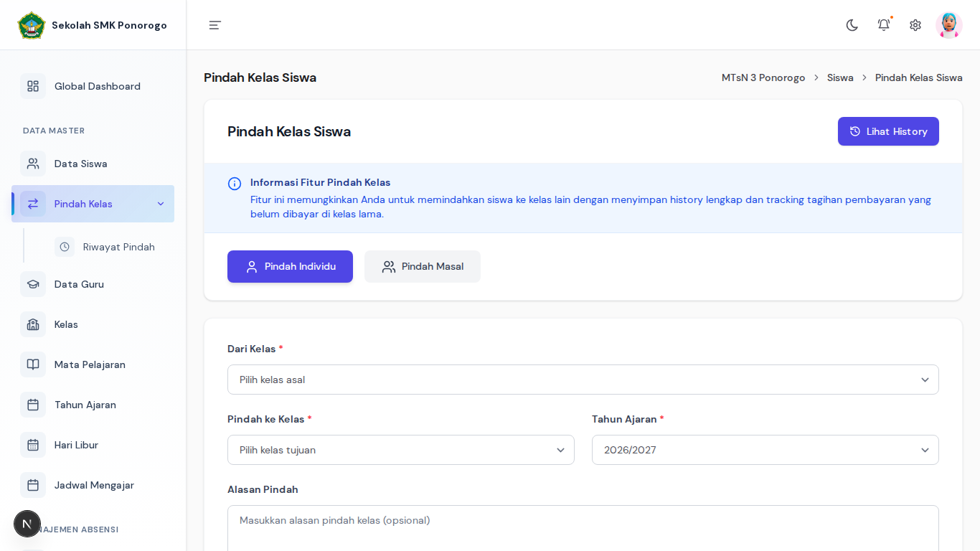Toggle dark mode moon icon
The height and width of the screenshot is (551, 980).
coord(852,25)
